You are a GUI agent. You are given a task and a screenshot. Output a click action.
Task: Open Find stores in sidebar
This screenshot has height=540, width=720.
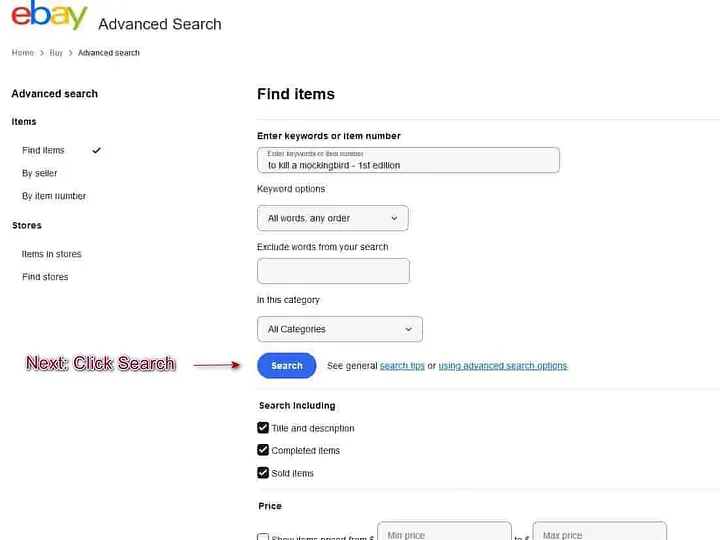pos(45,277)
